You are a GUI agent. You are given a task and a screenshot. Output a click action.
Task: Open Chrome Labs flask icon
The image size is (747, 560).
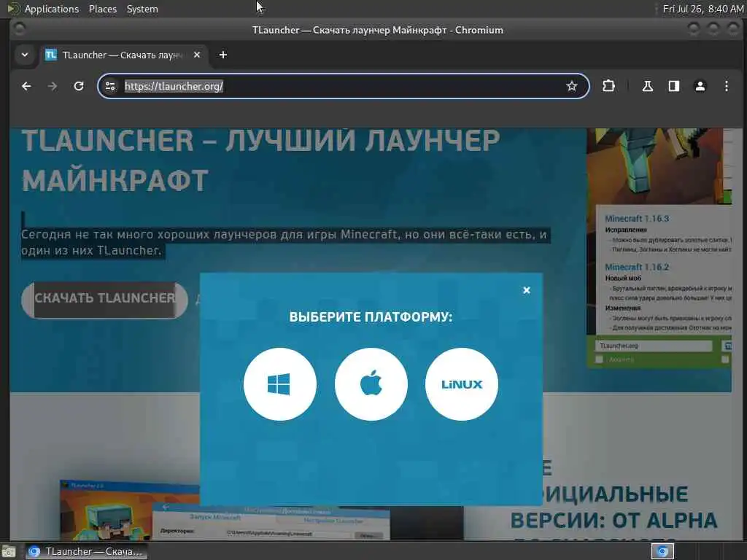tap(648, 86)
